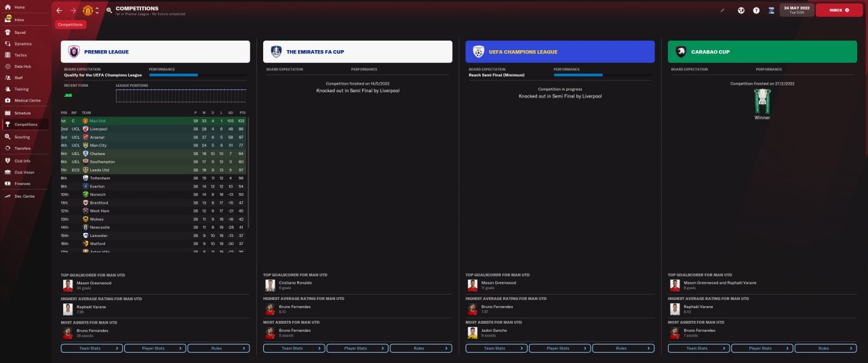Click the Premier League performance bar
The height and width of the screenshot is (363, 868).
[x=197, y=75]
